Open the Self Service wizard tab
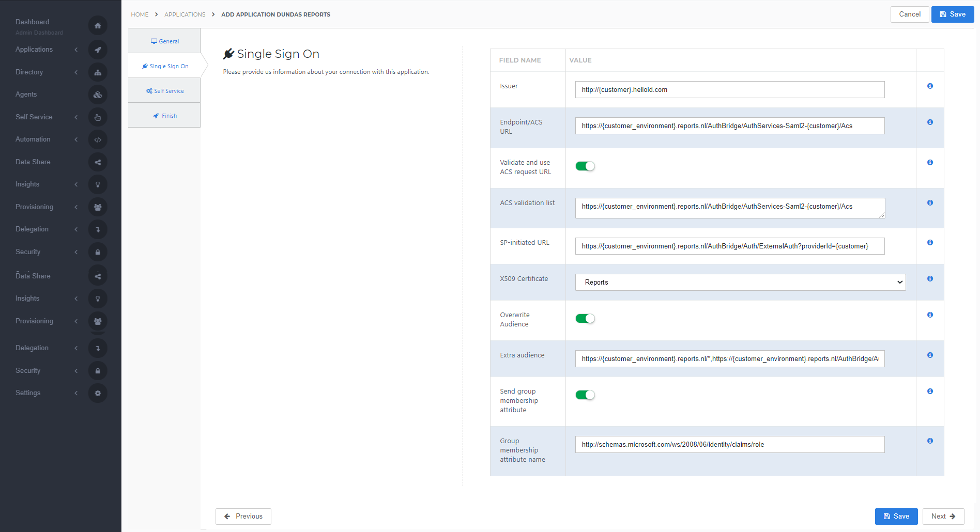The image size is (980, 532). pyautogui.click(x=164, y=91)
